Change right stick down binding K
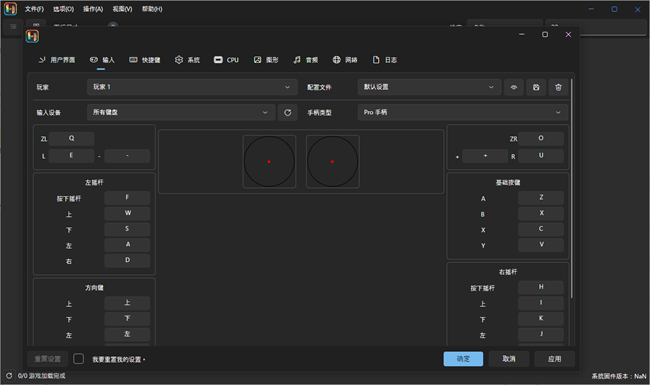 coord(541,319)
